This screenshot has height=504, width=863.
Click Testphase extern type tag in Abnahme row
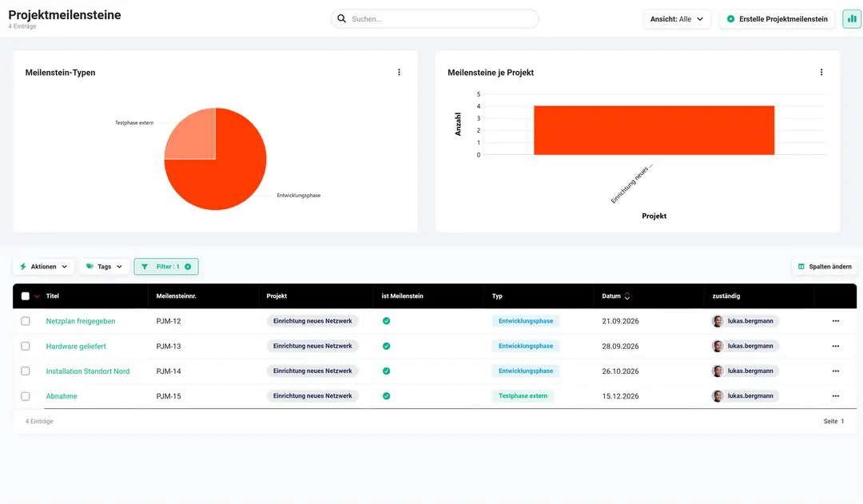click(x=523, y=396)
